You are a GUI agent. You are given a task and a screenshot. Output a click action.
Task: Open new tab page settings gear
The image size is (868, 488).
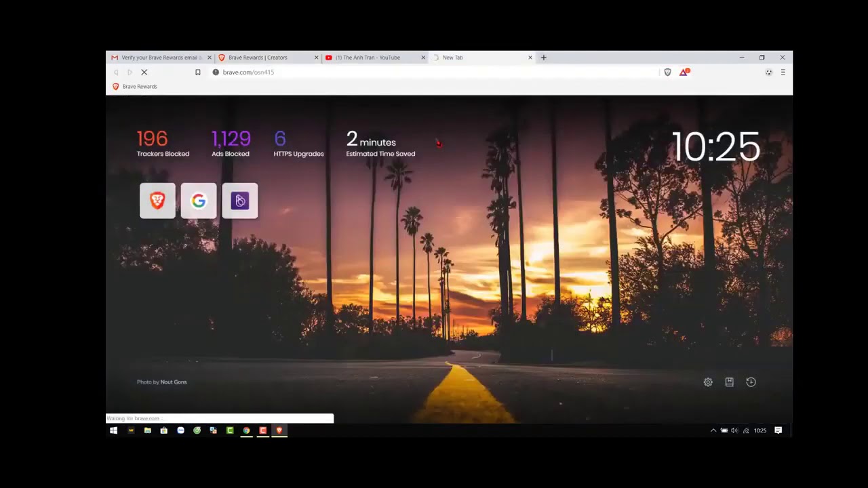click(x=708, y=382)
